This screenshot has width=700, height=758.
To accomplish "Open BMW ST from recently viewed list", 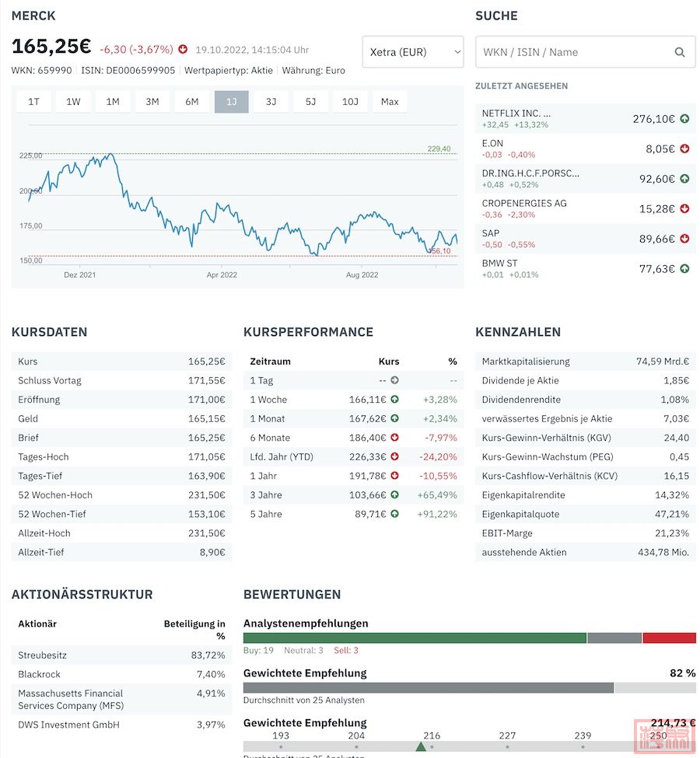I will point(586,268).
